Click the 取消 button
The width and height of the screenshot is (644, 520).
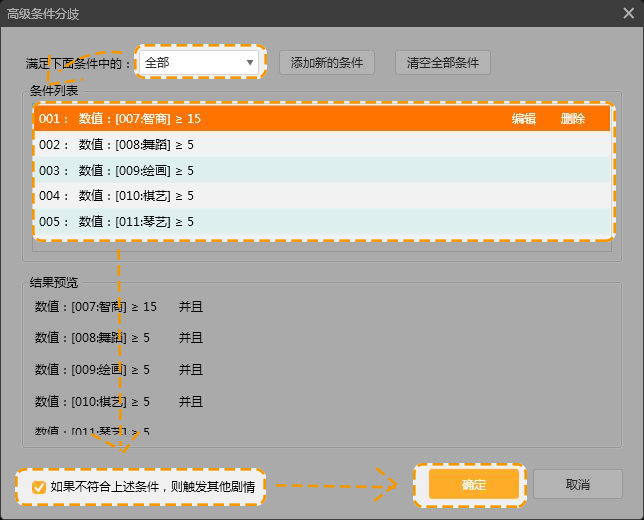click(577, 485)
